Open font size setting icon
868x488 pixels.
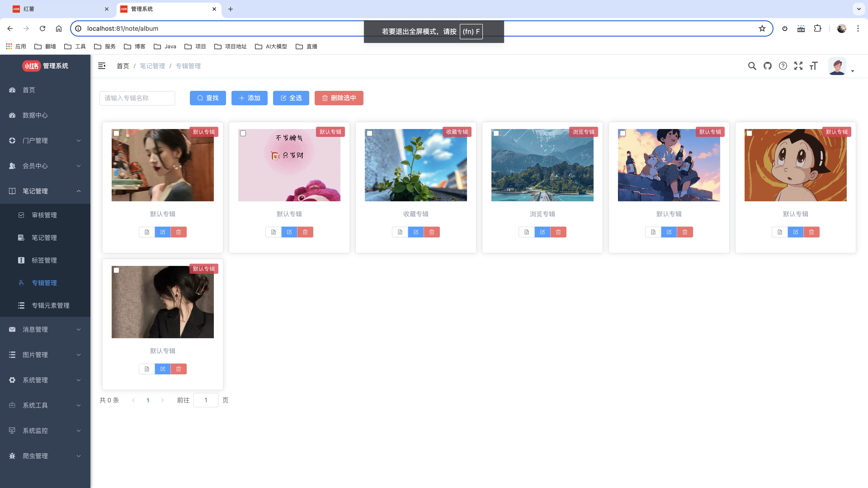point(814,66)
